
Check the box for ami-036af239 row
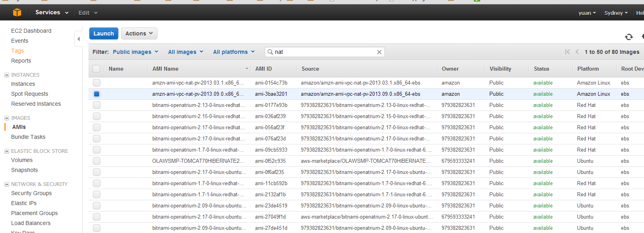pos(96,116)
